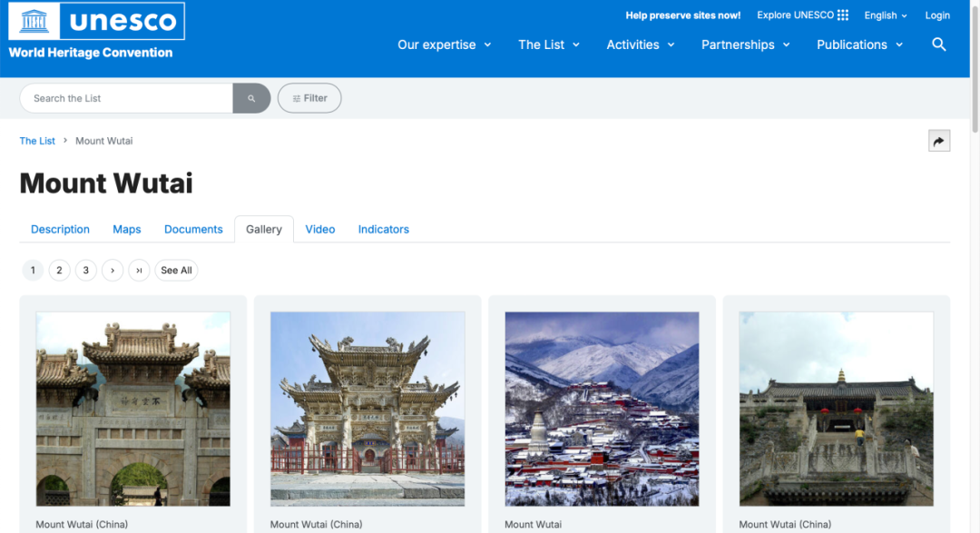This screenshot has height=533, width=980.
Task: Expand the Activities menu
Action: 641,44
